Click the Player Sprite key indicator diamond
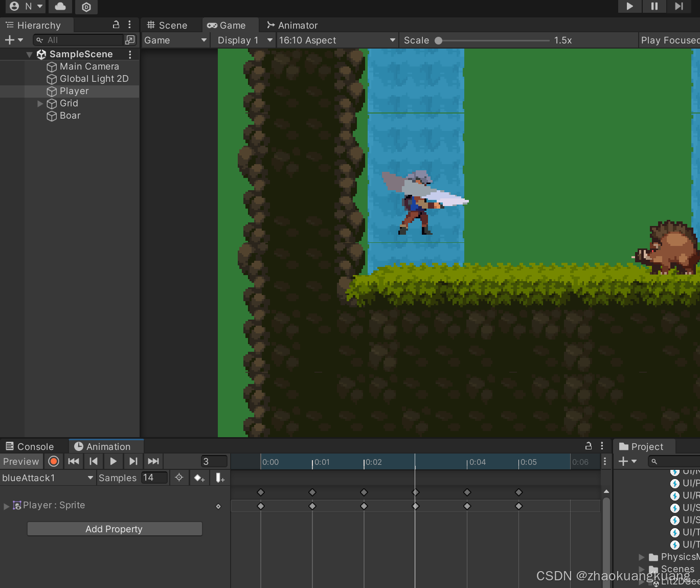This screenshot has width=700, height=588. point(218,506)
